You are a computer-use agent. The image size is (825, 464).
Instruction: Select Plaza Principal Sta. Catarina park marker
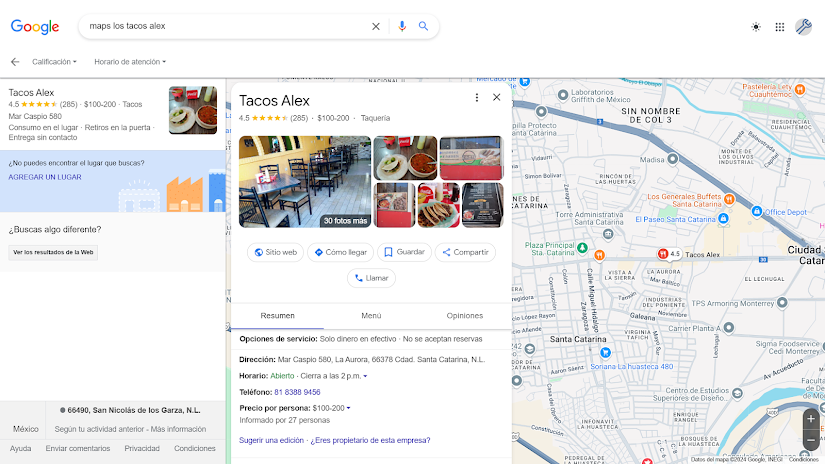(582, 247)
